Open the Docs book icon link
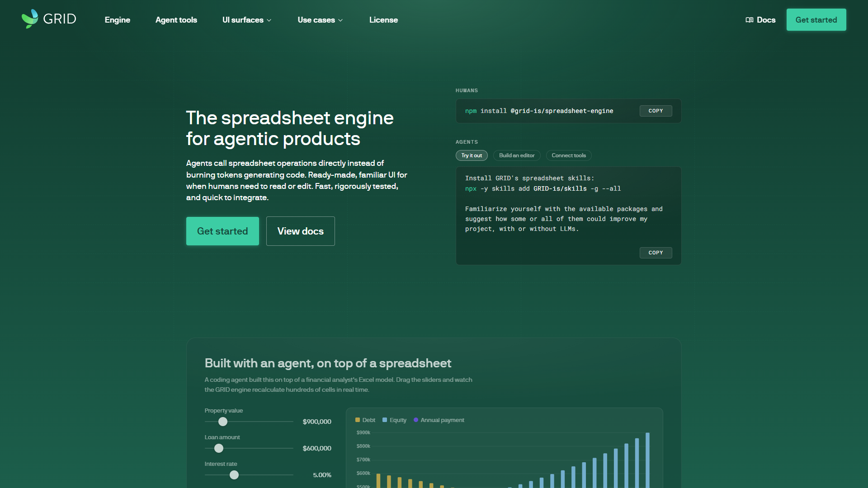This screenshot has height=488, width=868. point(760,20)
